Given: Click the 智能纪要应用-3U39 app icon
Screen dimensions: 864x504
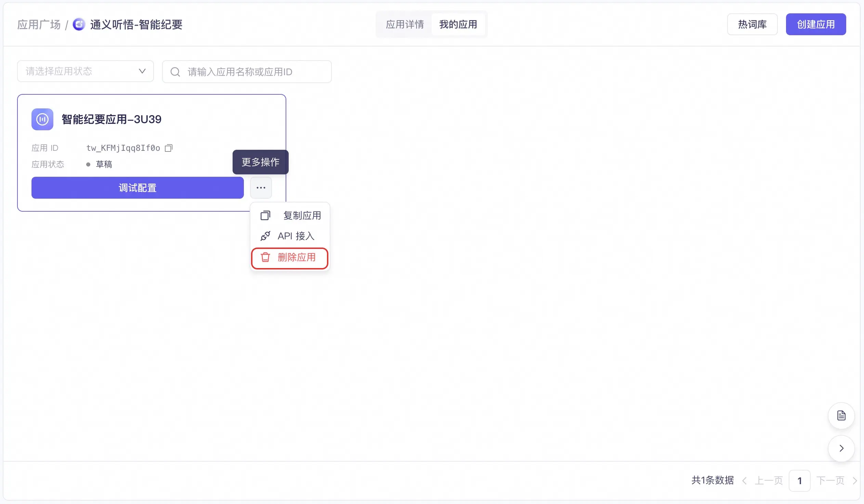Looking at the screenshot, I should pos(42,119).
